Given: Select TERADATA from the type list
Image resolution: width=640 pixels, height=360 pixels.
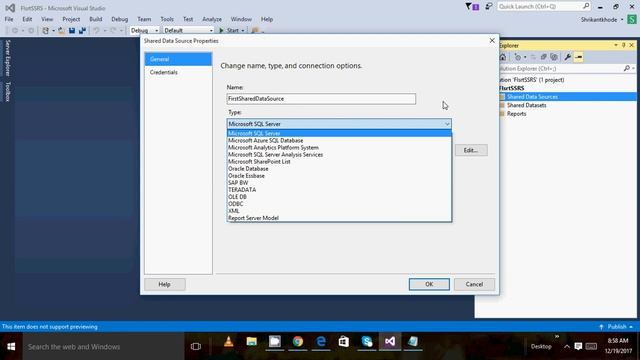Looking at the screenshot, I should tap(339, 190).
